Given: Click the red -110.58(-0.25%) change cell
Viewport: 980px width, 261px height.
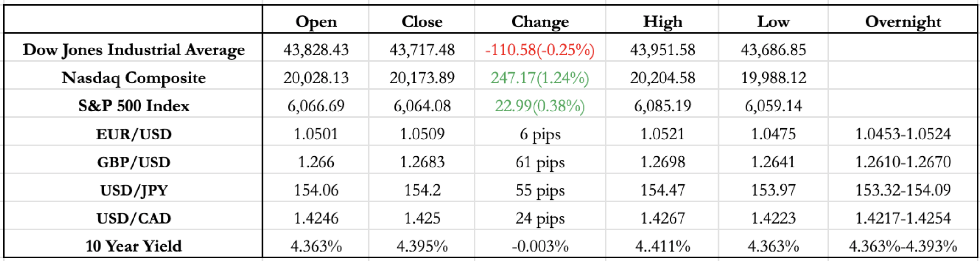Looking at the screenshot, I should tap(540, 50).
